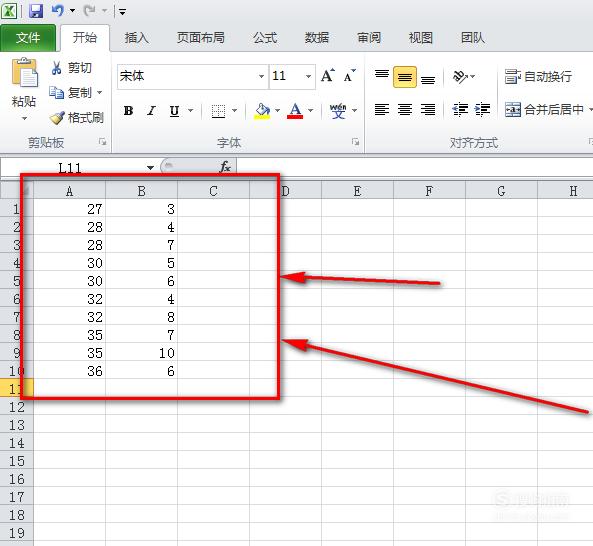Open the 文件 (File) tab
Viewport: 593px width, 546px height.
[28, 37]
